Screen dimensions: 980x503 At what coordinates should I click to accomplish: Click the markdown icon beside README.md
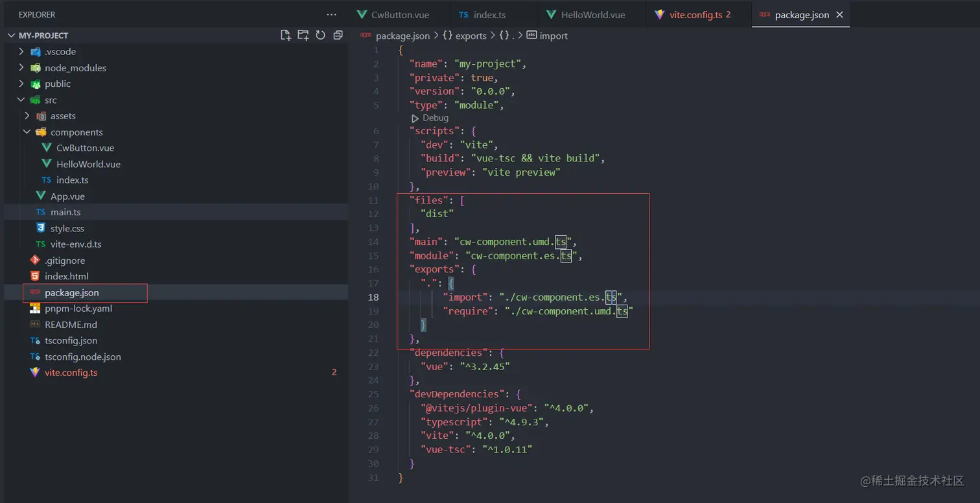[35, 324]
